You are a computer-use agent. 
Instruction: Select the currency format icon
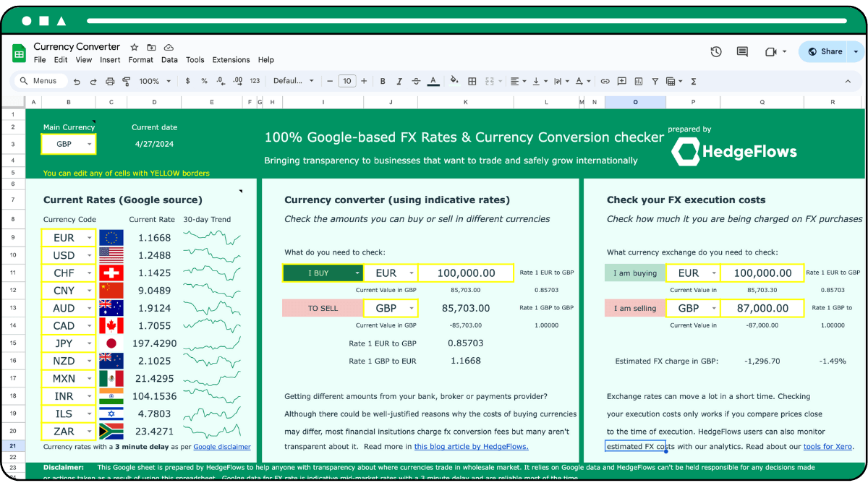tap(187, 81)
